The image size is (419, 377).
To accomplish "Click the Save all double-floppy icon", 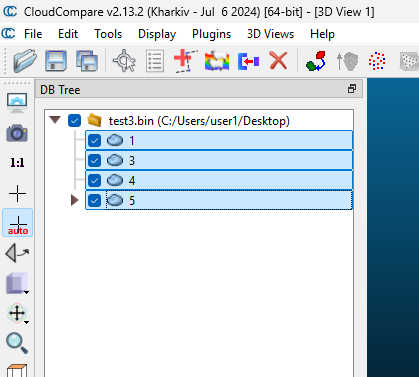I will pyautogui.click(x=87, y=61).
